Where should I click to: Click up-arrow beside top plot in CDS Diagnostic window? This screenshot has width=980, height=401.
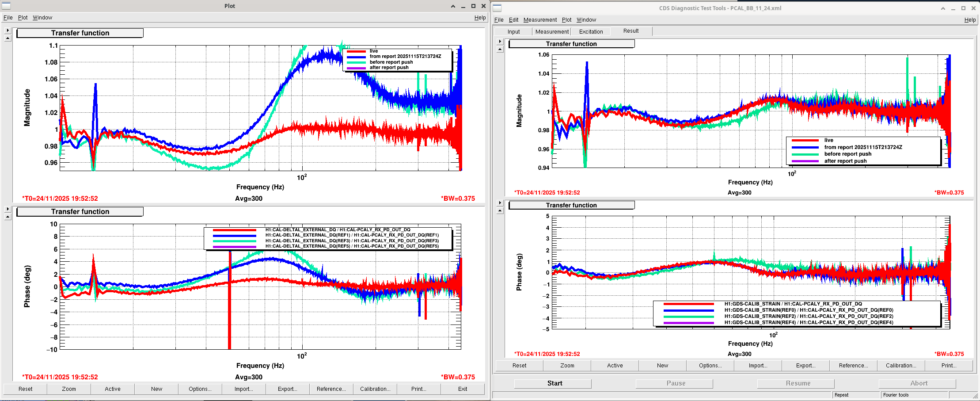click(500, 49)
